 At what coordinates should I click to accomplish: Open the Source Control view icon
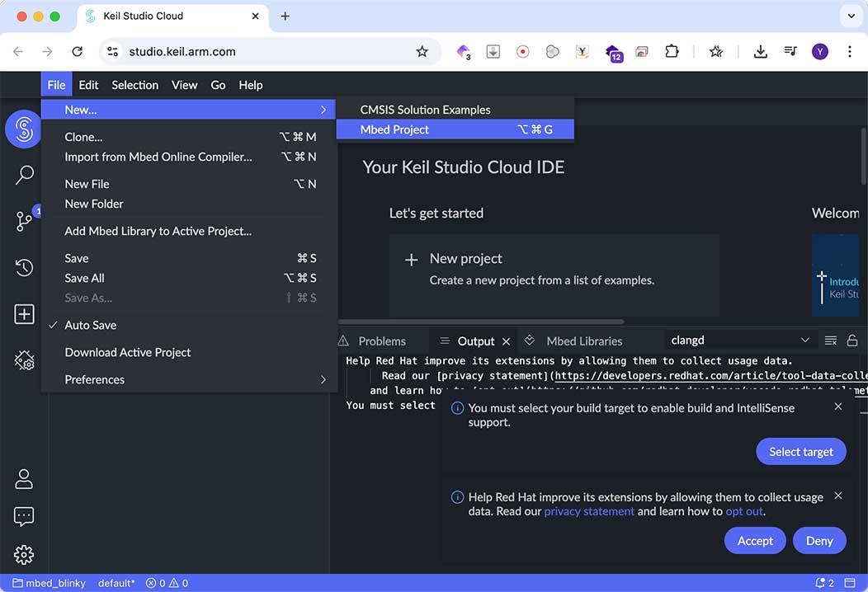coord(24,221)
